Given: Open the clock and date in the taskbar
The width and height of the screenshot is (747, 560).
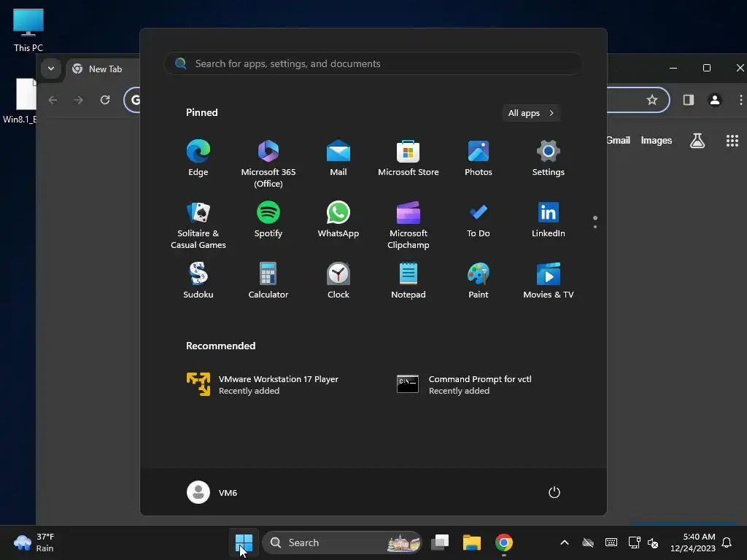Looking at the screenshot, I should pyautogui.click(x=693, y=542).
